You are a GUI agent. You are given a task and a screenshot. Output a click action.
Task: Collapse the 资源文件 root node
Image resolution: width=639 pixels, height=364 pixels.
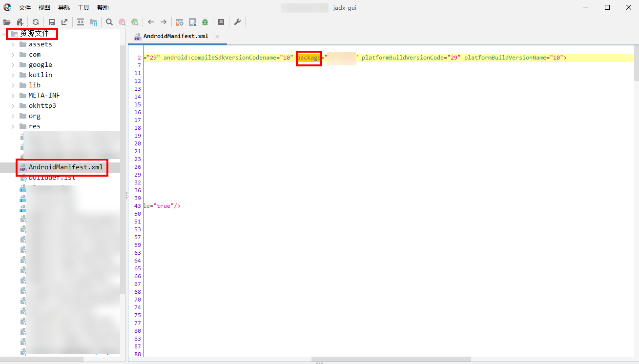4,34
